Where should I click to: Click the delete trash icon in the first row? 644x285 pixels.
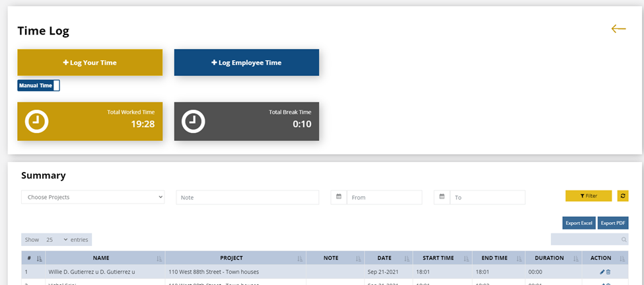pyautogui.click(x=608, y=272)
